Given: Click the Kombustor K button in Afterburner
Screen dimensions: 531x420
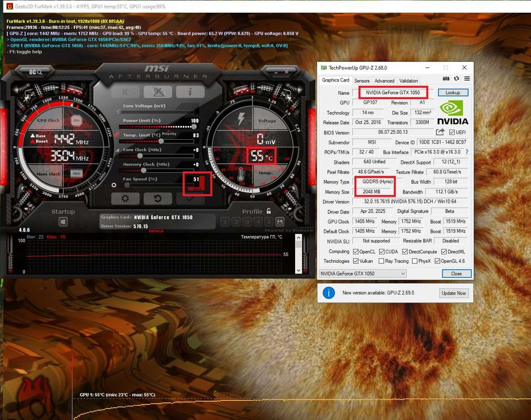Looking at the screenshot, I should [125, 92].
